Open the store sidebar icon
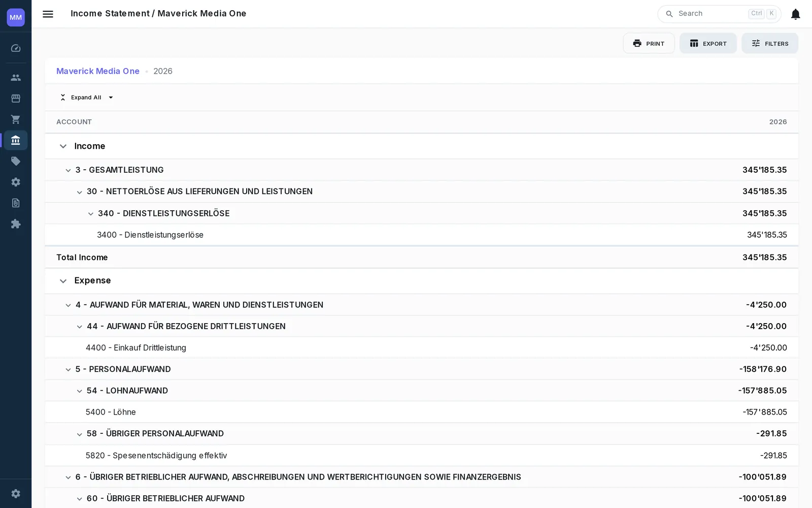The width and height of the screenshot is (812, 508). [16, 99]
